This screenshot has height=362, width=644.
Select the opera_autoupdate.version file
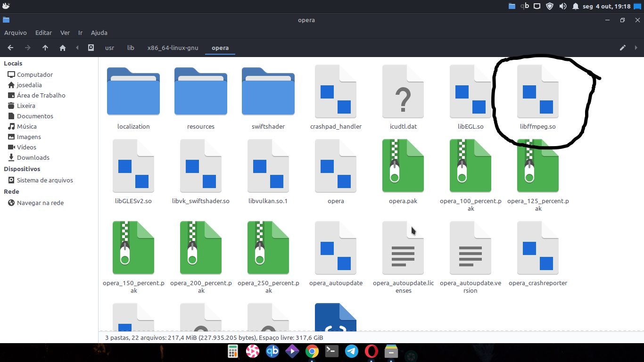[x=471, y=248]
